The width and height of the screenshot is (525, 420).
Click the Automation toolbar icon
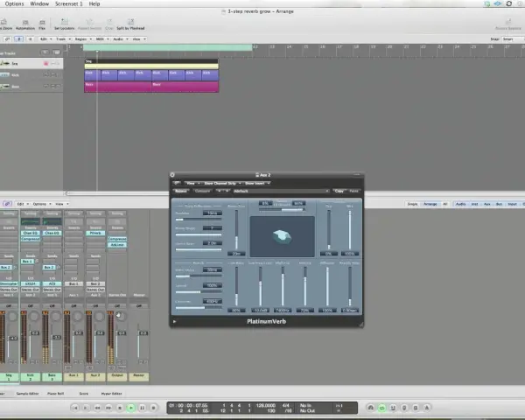point(25,23)
